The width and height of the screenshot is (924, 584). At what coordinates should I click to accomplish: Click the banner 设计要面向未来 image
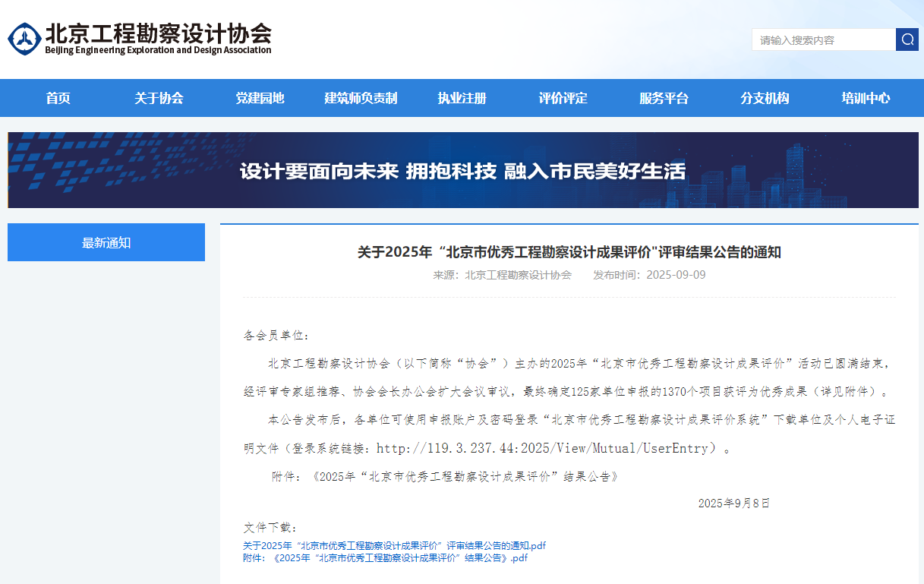click(463, 170)
